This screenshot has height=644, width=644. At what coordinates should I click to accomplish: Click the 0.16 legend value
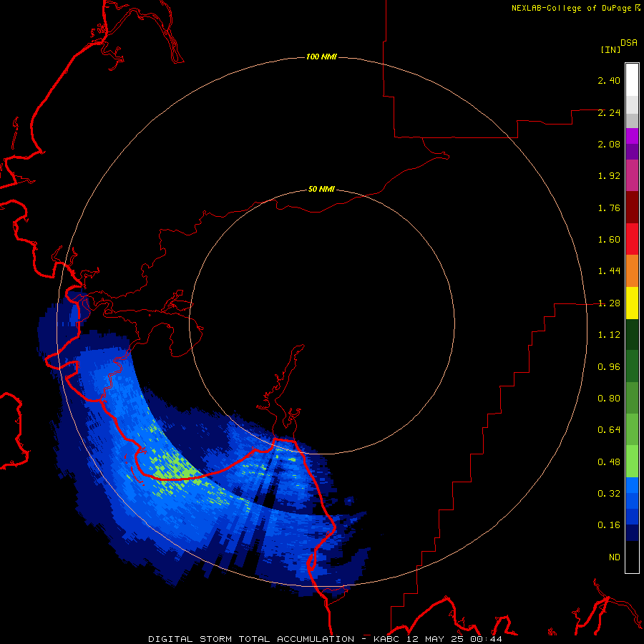[609, 525]
